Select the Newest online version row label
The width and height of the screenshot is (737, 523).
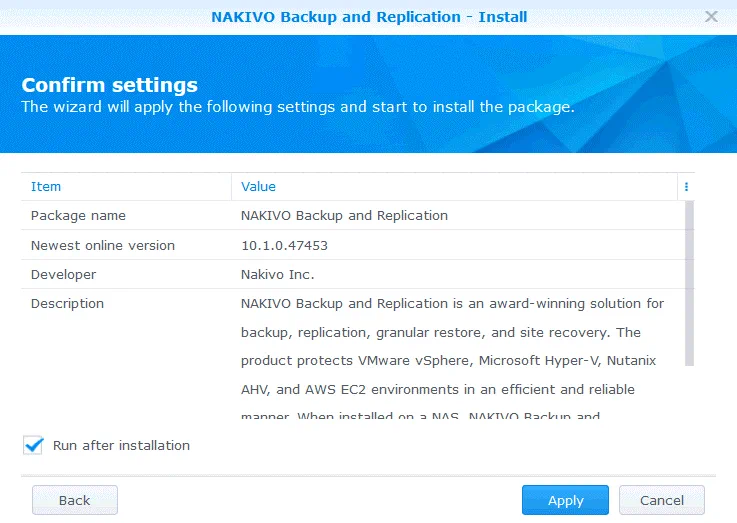(x=102, y=245)
